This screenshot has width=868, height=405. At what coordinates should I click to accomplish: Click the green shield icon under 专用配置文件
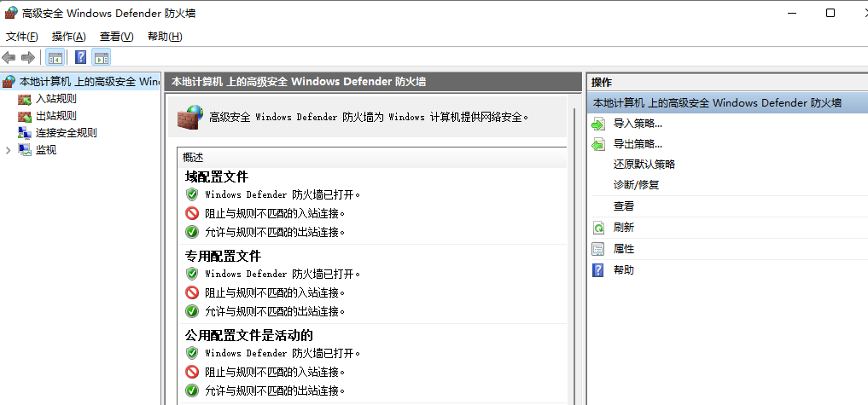192,274
